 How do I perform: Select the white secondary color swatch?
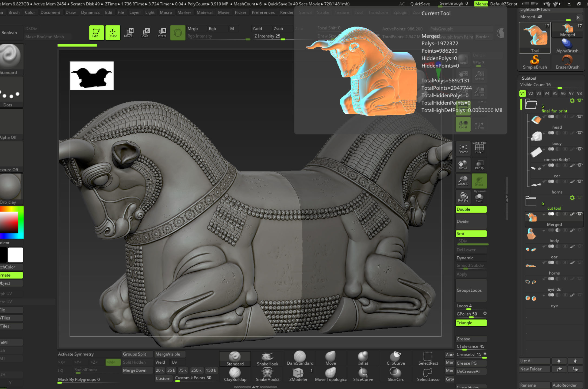[15, 255]
